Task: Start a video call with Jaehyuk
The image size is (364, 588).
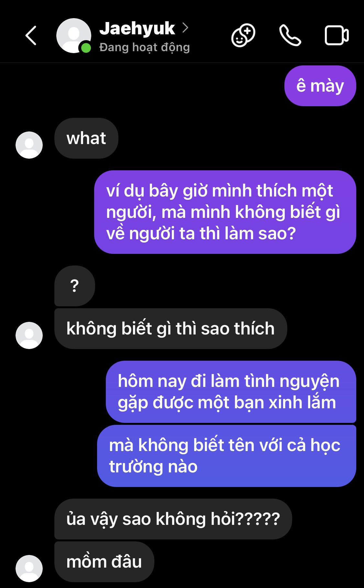Action: [x=336, y=35]
